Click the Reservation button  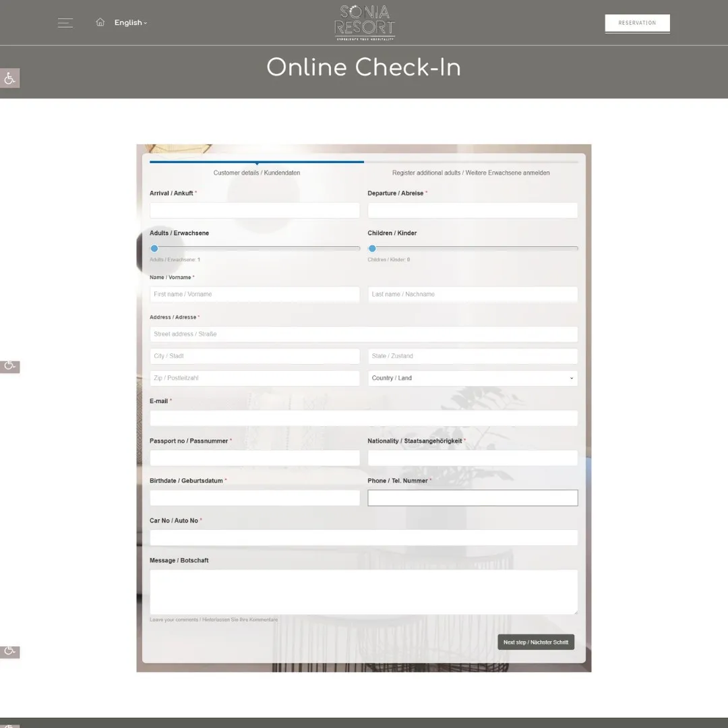[637, 23]
